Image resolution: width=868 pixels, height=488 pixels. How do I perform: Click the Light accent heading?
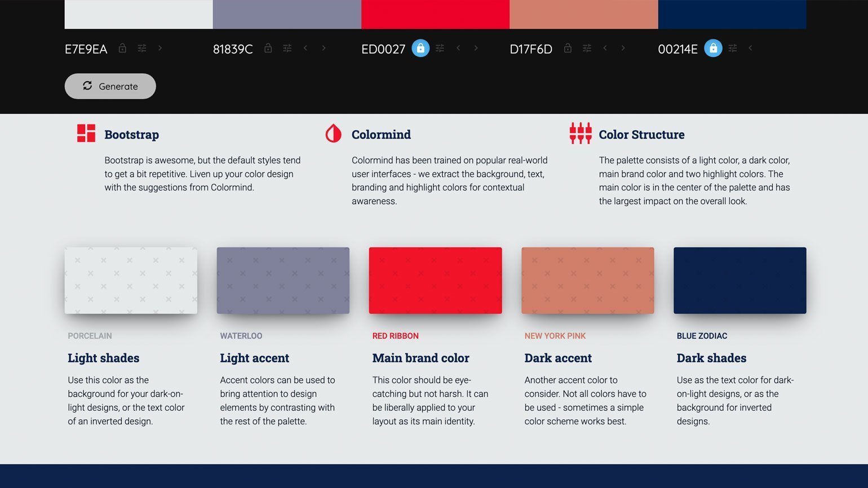pyautogui.click(x=254, y=358)
